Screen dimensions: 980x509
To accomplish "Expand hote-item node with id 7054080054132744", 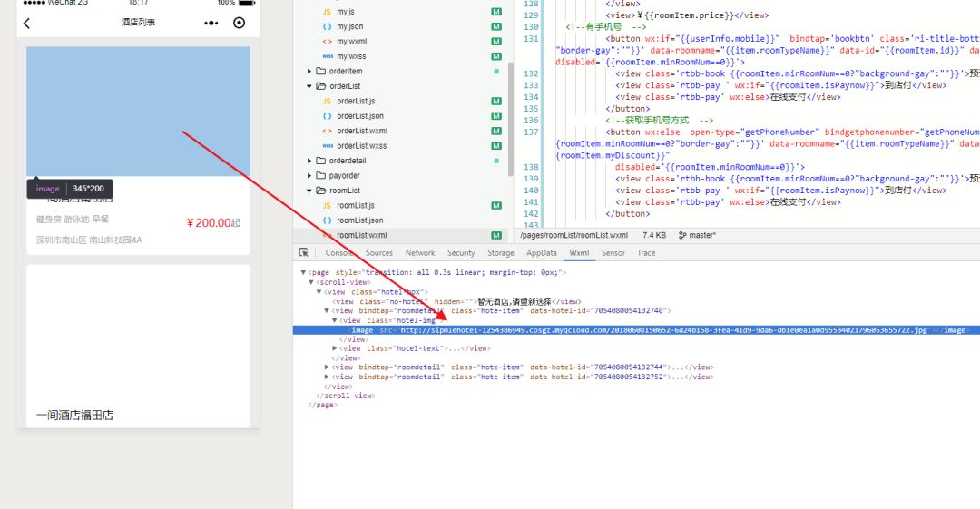I will tap(327, 367).
